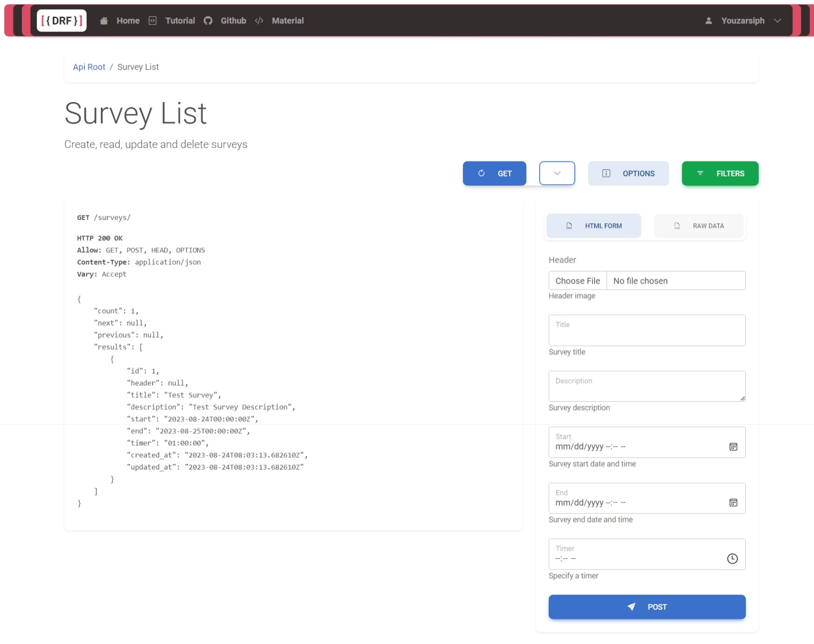Screen dimensions: 814x644
Task: Submit the form with POST button
Action: coord(647,607)
